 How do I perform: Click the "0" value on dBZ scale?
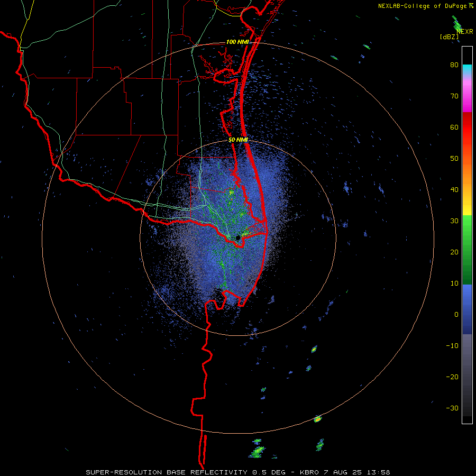click(x=456, y=315)
